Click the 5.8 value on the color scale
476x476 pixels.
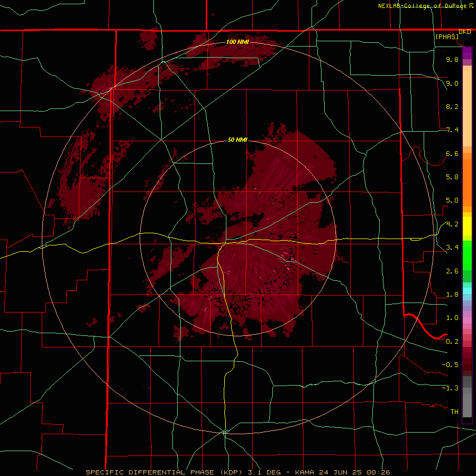(x=452, y=177)
